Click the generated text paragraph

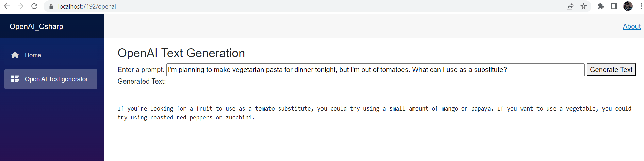point(374,113)
